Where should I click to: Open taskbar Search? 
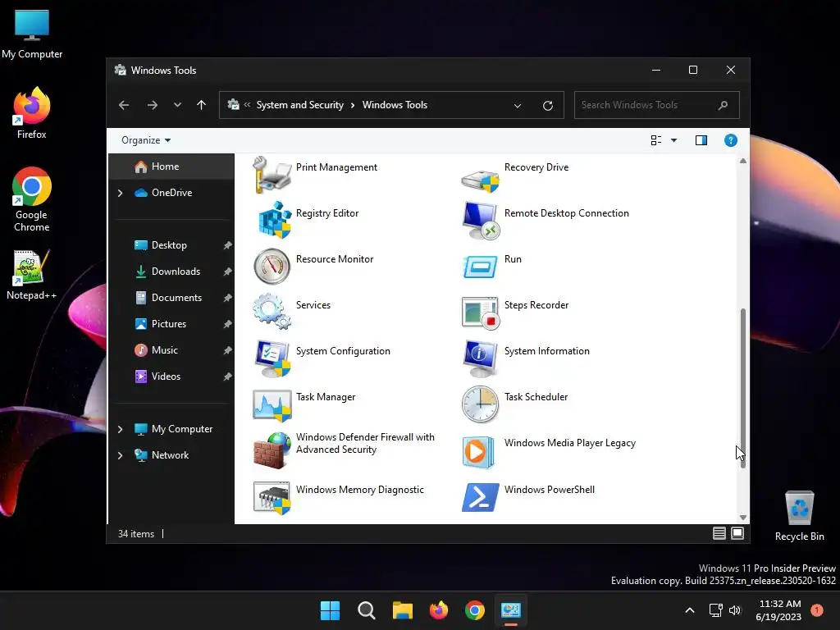click(x=367, y=610)
